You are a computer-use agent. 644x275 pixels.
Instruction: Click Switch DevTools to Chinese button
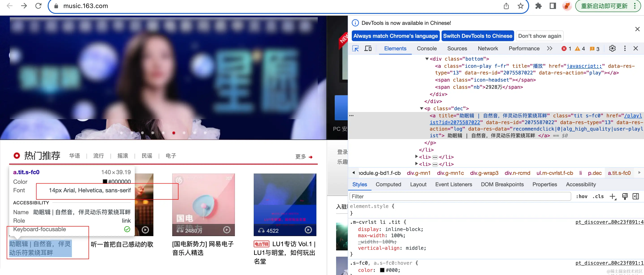(477, 36)
